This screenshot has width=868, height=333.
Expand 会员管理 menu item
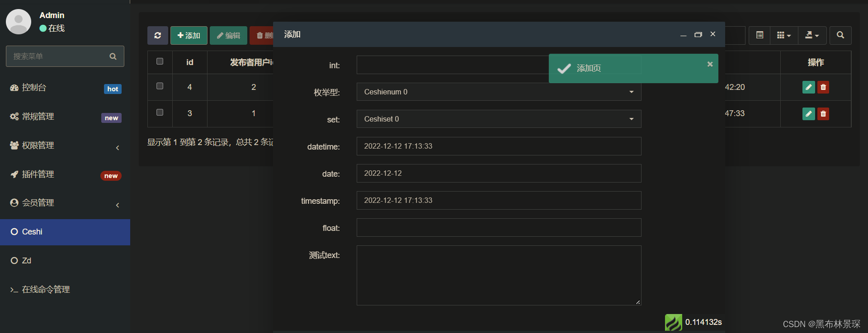pyautogui.click(x=65, y=203)
